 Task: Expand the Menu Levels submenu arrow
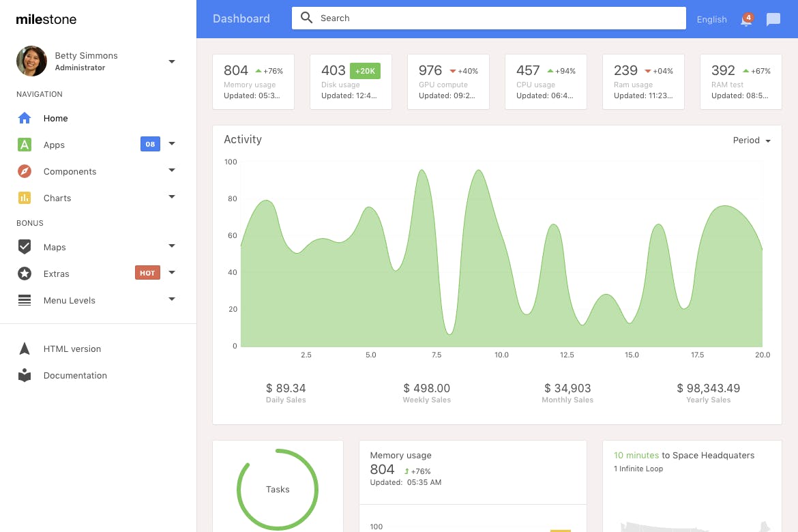click(172, 299)
